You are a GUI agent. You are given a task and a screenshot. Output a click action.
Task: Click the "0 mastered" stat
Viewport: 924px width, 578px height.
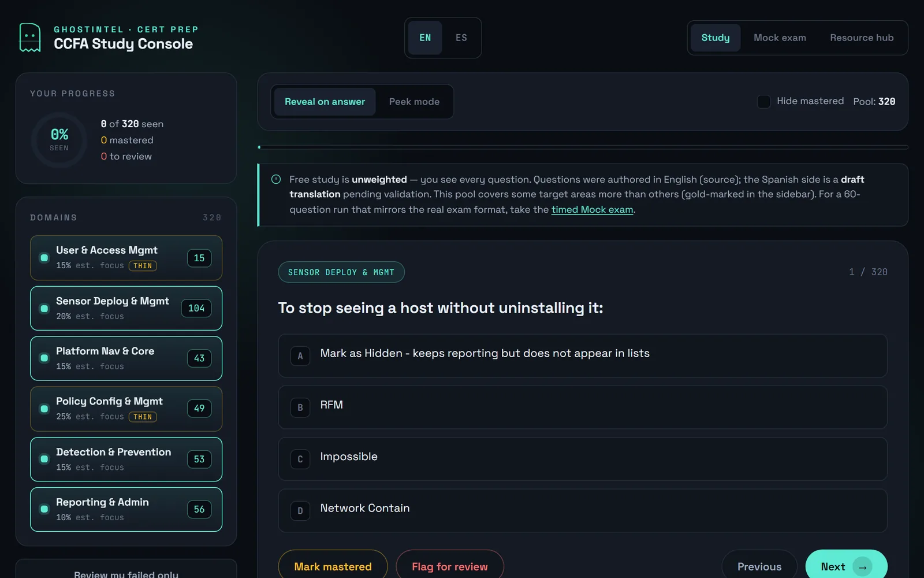click(x=127, y=140)
